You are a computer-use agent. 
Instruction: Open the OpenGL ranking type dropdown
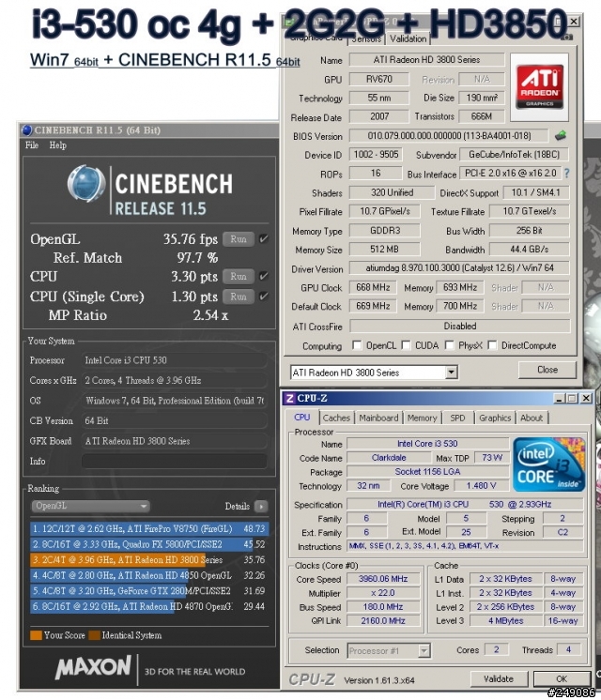(90, 507)
